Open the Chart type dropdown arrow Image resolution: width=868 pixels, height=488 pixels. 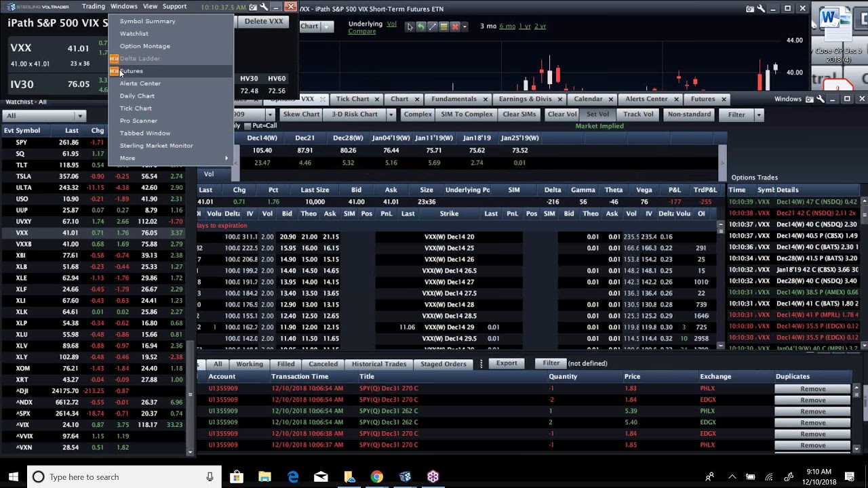pyautogui.click(x=328, y=26)
